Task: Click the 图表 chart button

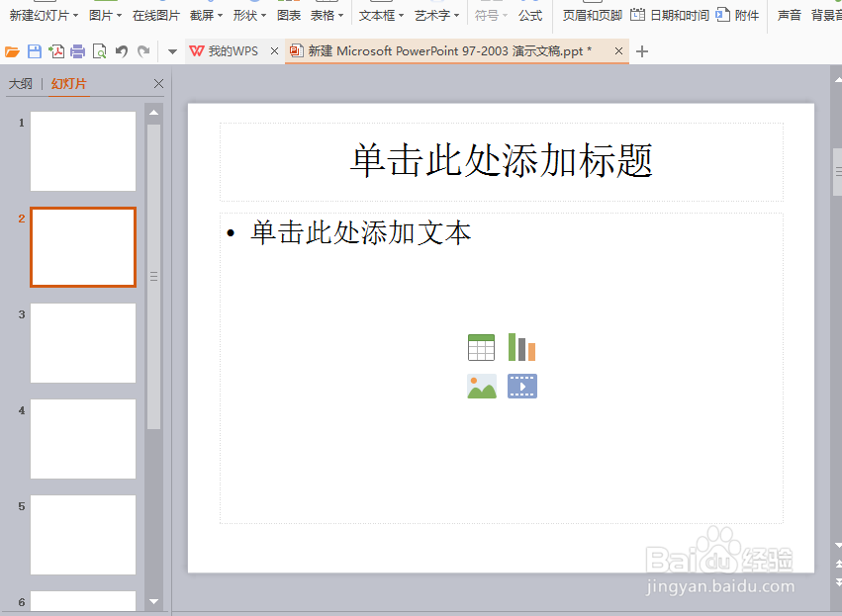Action: [289, 16]
